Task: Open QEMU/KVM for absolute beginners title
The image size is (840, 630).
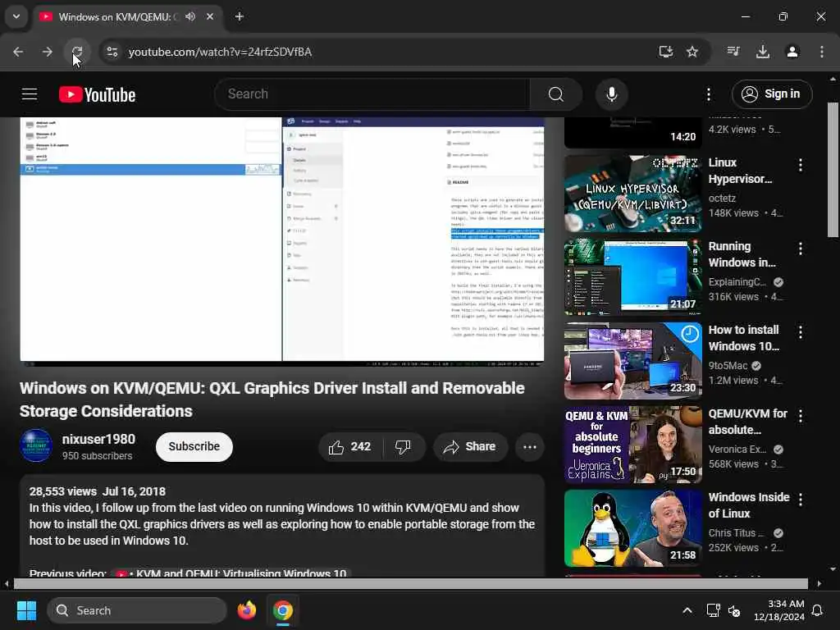Action: [747, 422]
